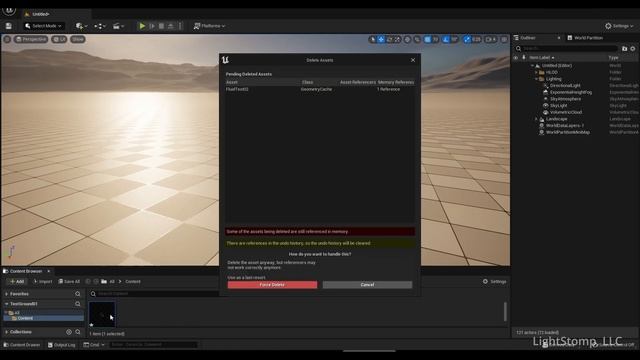Click Cancel in Delete Assets dialog

367,284
